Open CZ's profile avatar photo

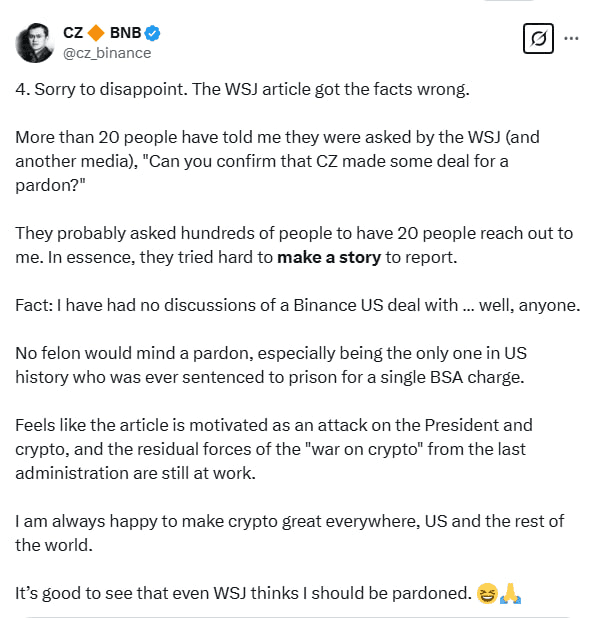(x=34, y=43)
